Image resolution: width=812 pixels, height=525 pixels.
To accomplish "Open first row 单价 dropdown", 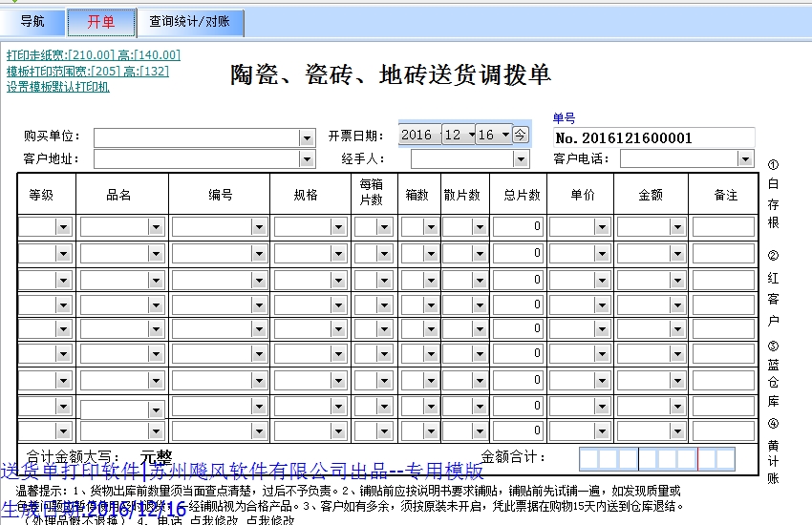I will point(602,227).
